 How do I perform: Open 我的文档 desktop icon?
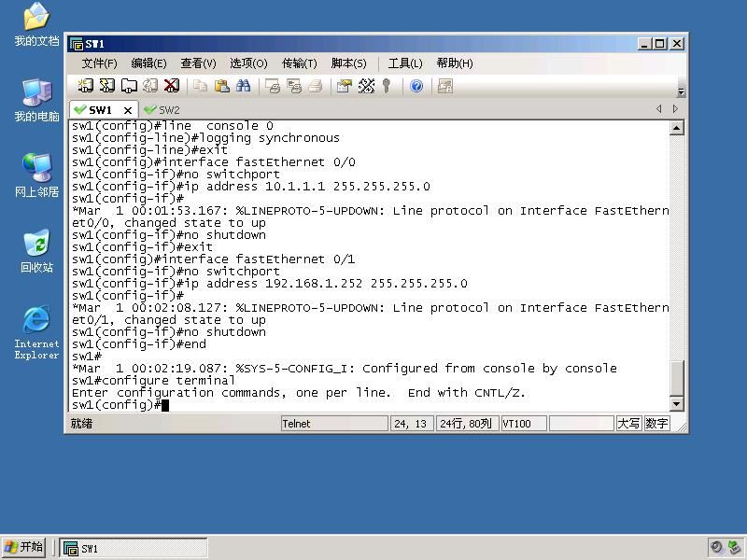36,24
